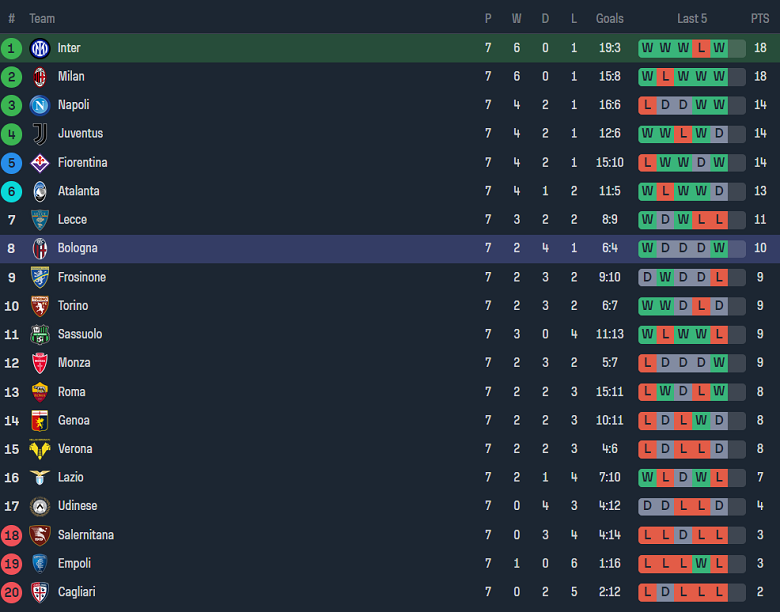
Task: Open the Lecce team name link
Action: pyautogui.click(x=72, y=220)
